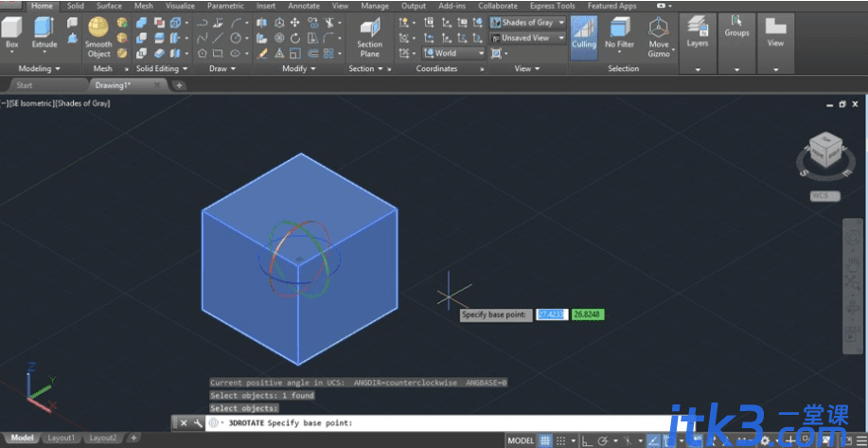Expand the Modify panel

(x=298, y=68)
